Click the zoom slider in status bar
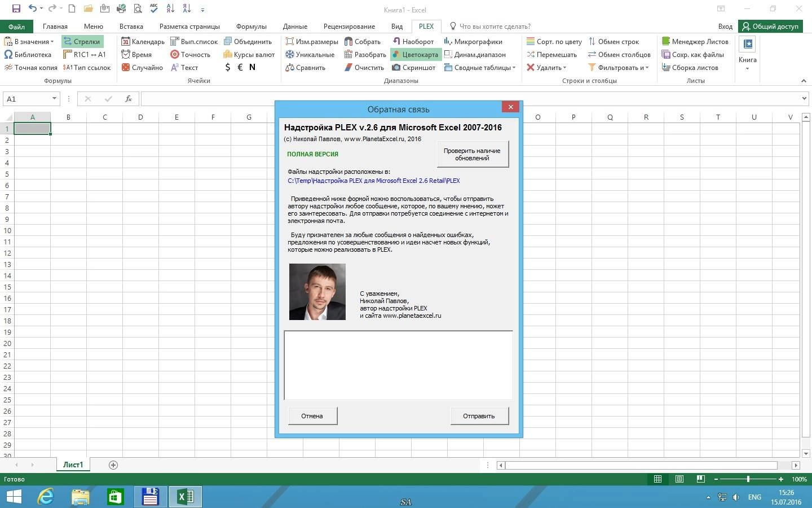The image size is (812, 508). point(748,479)
